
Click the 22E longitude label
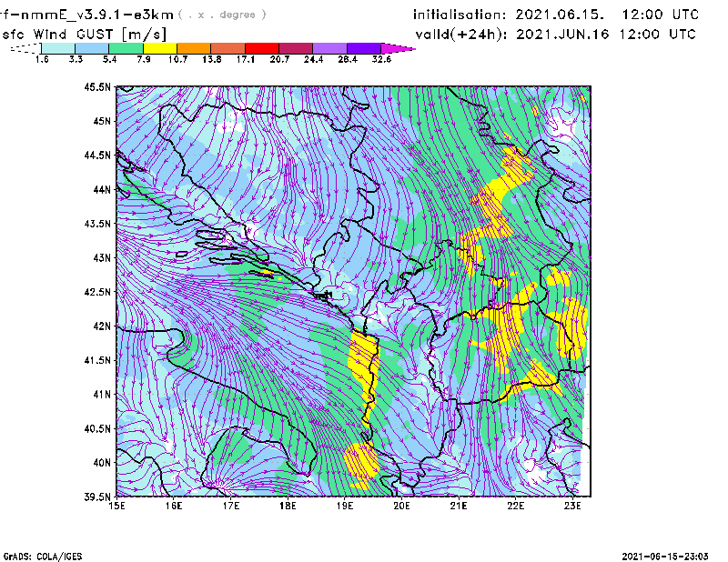515,506
